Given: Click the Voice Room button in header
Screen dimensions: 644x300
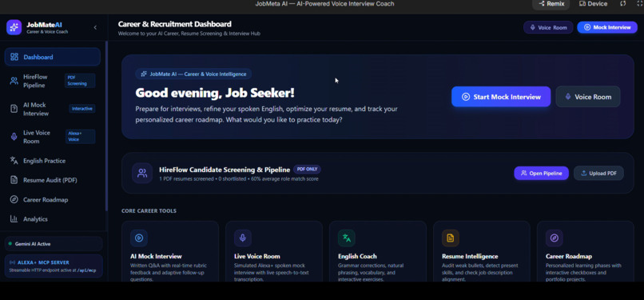Looking at the screenshot, I should point(548,27).
